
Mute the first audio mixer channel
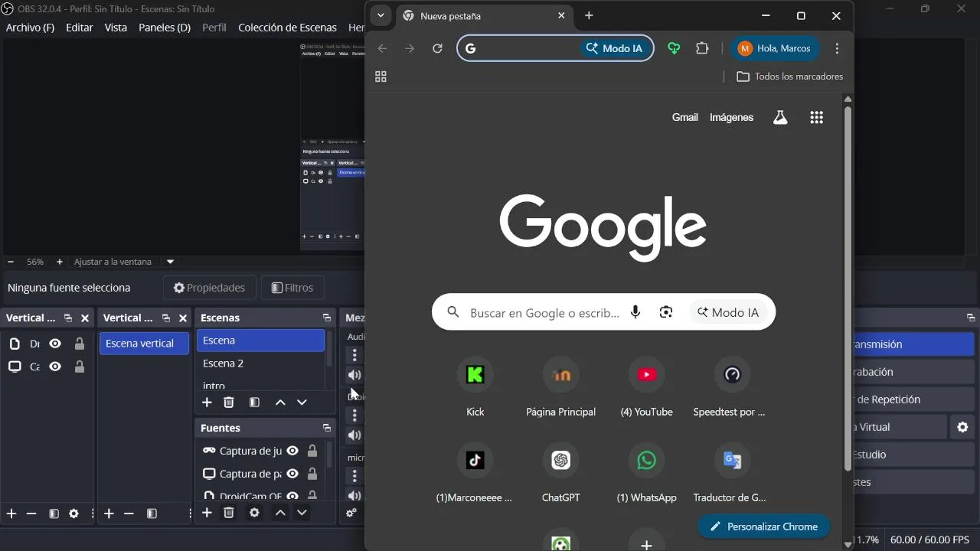coord(354,375)
